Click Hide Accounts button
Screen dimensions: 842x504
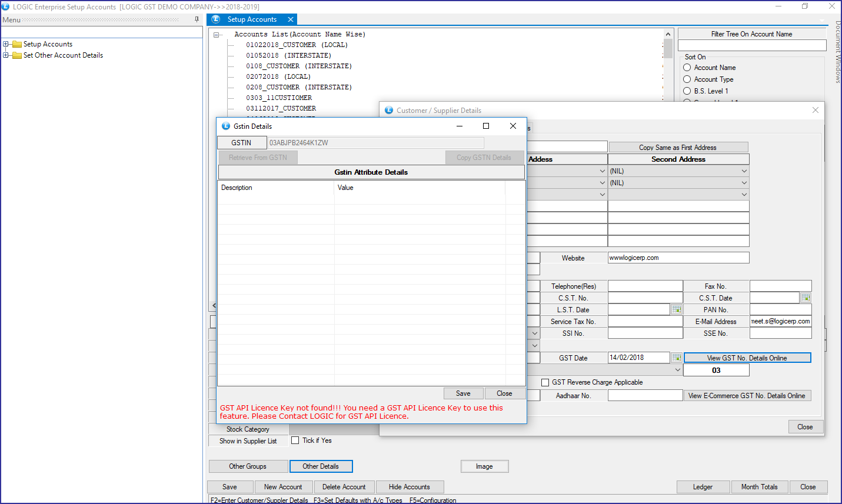pos(410,487)
